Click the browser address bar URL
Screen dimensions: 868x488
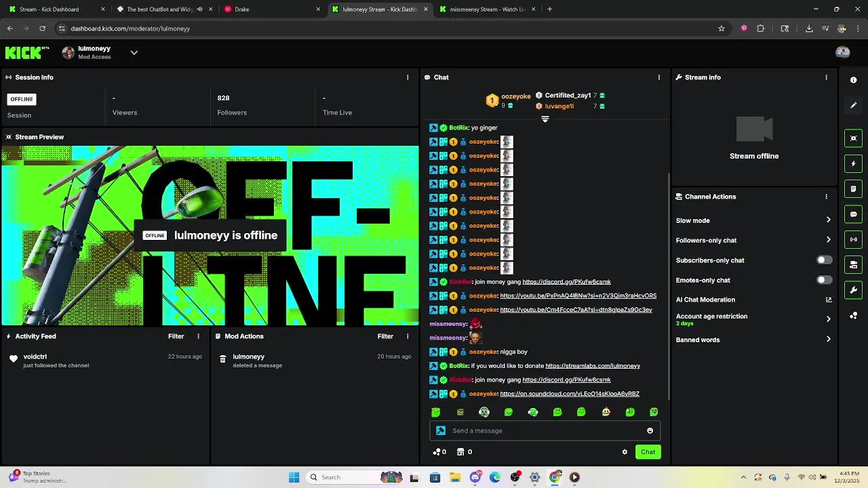pos(130,28)
